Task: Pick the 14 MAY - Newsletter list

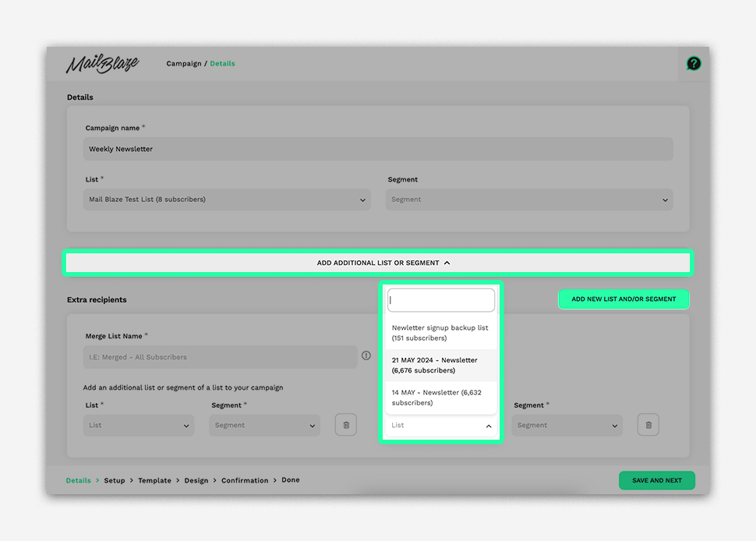Action: click(441, 398)
